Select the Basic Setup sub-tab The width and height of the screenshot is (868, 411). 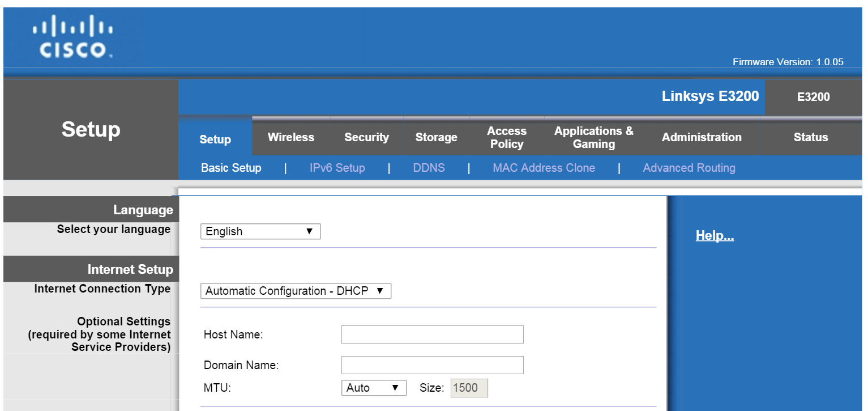(x=231, y=168)
